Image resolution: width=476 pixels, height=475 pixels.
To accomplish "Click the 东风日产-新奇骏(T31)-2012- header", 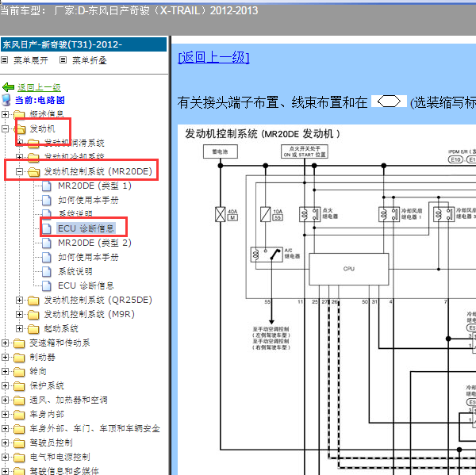I will [83, 44].
